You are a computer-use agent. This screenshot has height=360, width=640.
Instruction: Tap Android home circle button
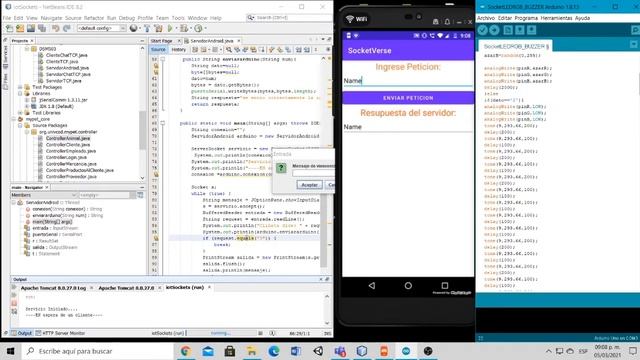408,286
